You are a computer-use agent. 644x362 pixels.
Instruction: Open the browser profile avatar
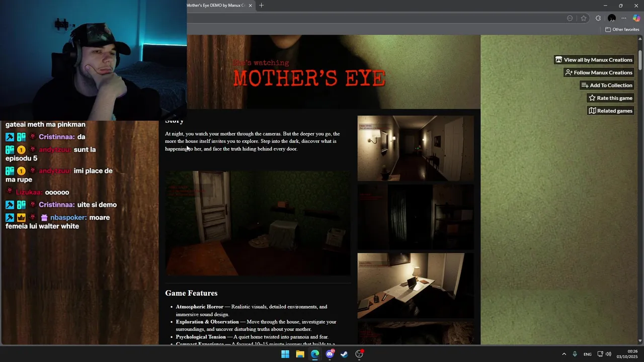pyautogui.click(x=612, y=18)
